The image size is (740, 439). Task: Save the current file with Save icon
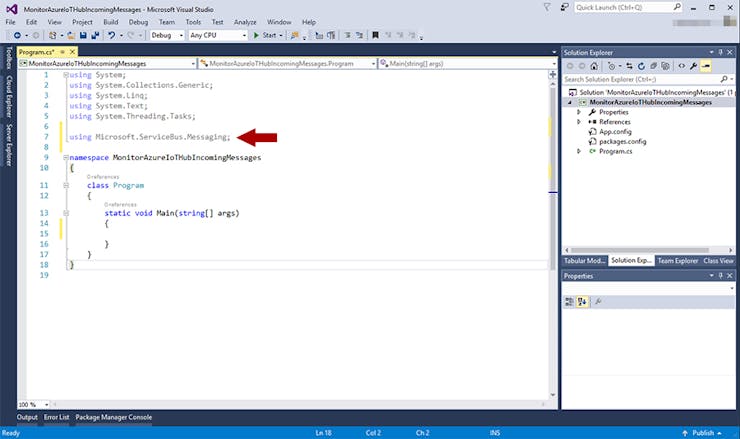tap(83, 35)
